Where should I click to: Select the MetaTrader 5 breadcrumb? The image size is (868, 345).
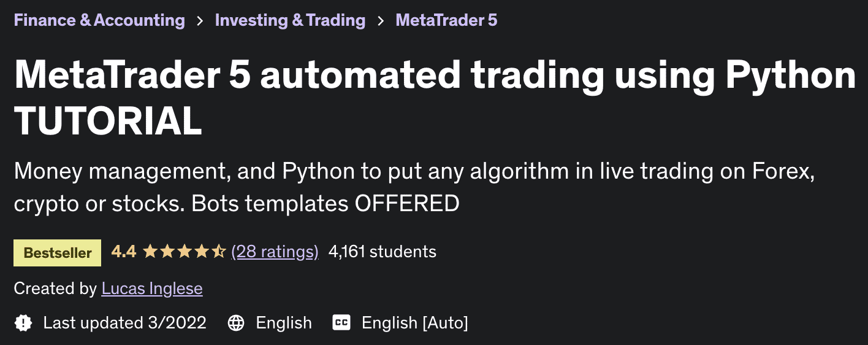click(447, 20)
